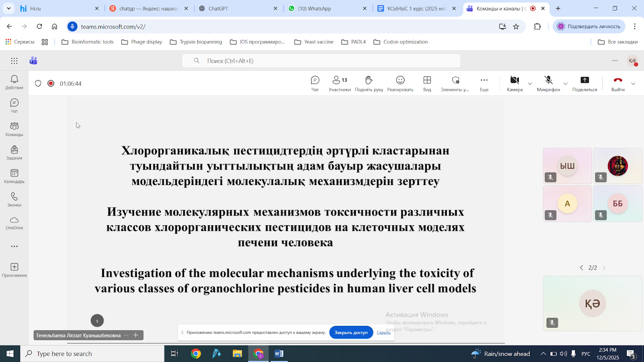
Task: Open the Вид layout options
Action: (427, 83)
